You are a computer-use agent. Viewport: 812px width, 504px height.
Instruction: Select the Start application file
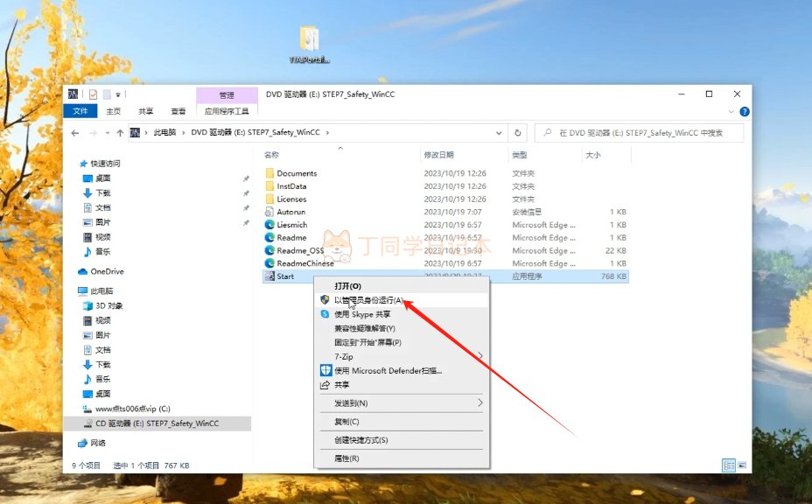coord(285,276)
